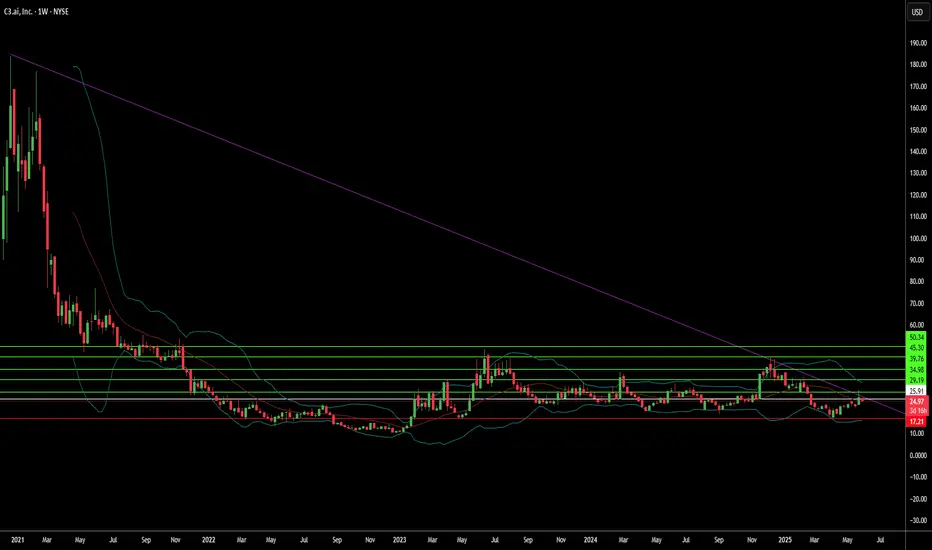Click the red 24.97 current price label
932x550 pixels.
(917, 401)
